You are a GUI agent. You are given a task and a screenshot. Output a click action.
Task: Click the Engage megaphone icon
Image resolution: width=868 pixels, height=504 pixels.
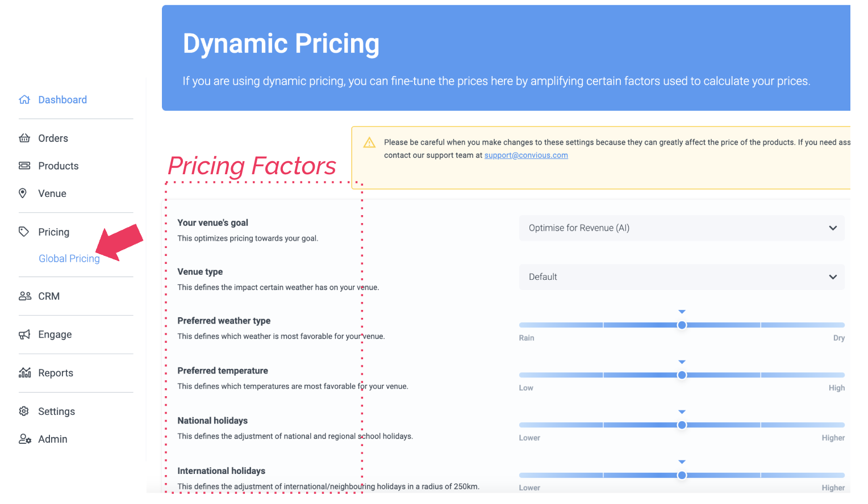pyautogui.click(x=24, y=335)
